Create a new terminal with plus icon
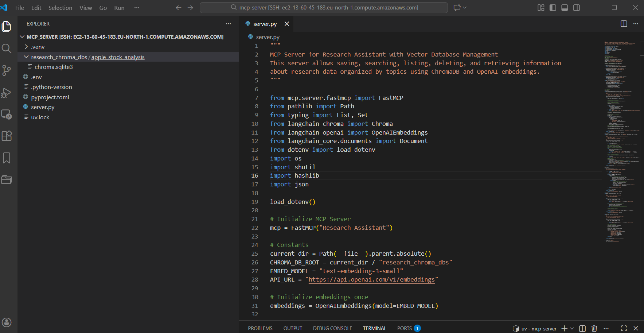 click(564, 328)
